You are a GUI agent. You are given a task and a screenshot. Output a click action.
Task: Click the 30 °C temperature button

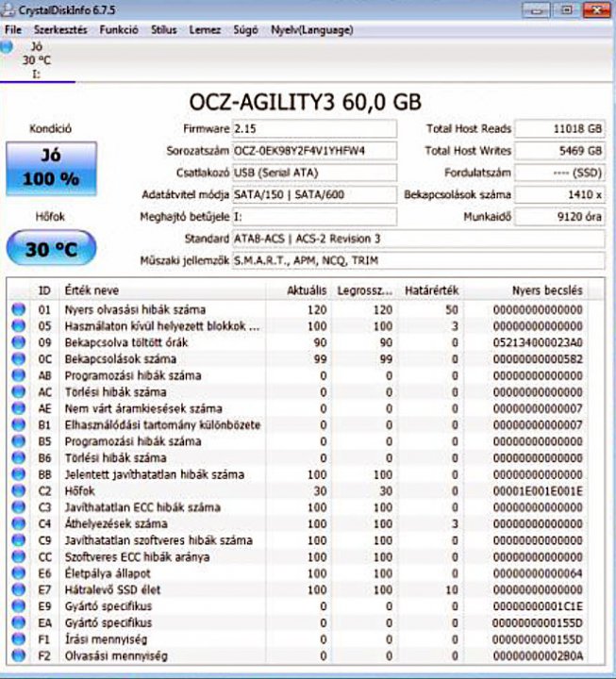(51, 248)
